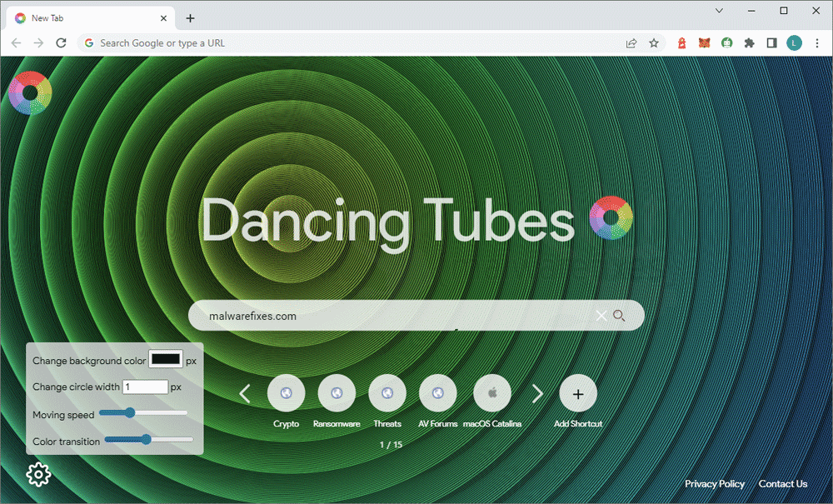Image resolution: width=833 pixels, height=504 pixels.
Task: Open the red figure extension icon
Action: (681, 43)
